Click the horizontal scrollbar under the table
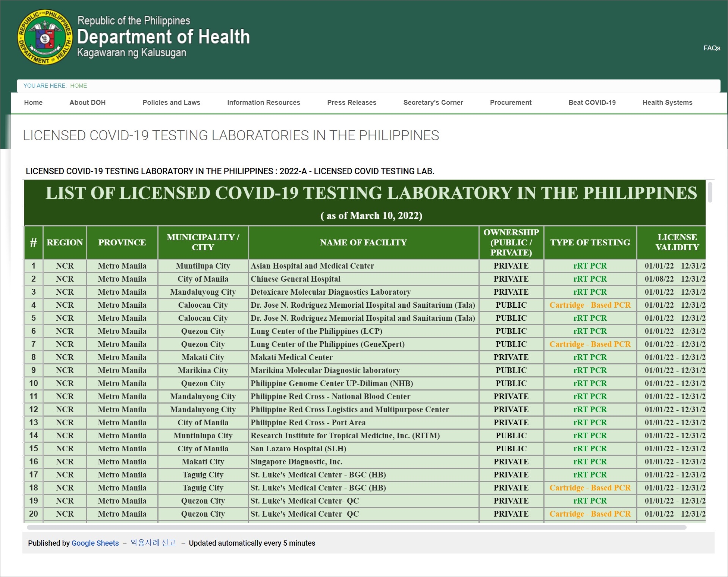Viewport: 728px width, 577px height. point(356,527)
